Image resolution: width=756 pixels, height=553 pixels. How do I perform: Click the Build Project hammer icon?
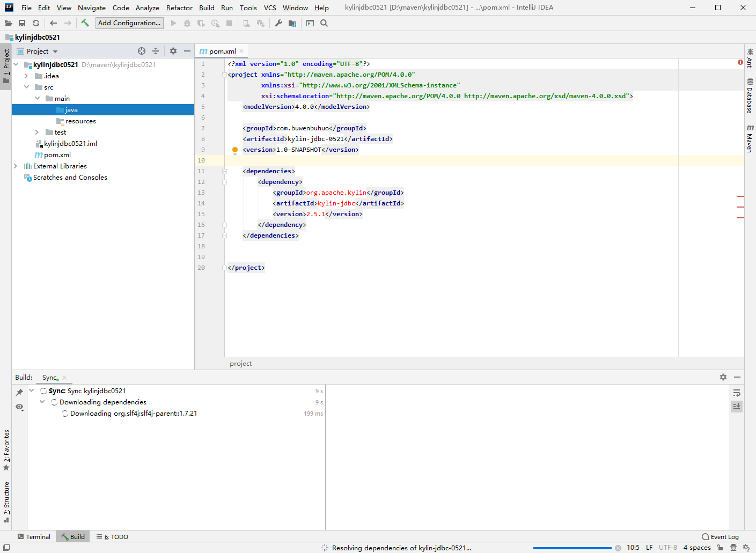(85, 23)
